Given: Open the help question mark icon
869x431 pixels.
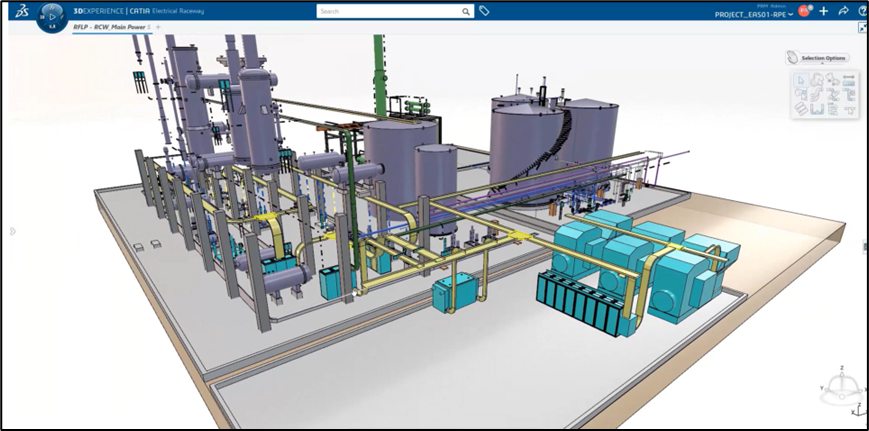Looking at the screenshot, I should click(x=862, y=11).
